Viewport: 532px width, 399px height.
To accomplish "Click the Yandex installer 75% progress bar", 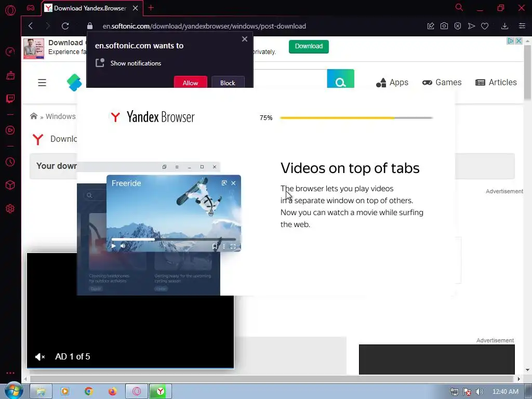I will [x=356, y=118].
